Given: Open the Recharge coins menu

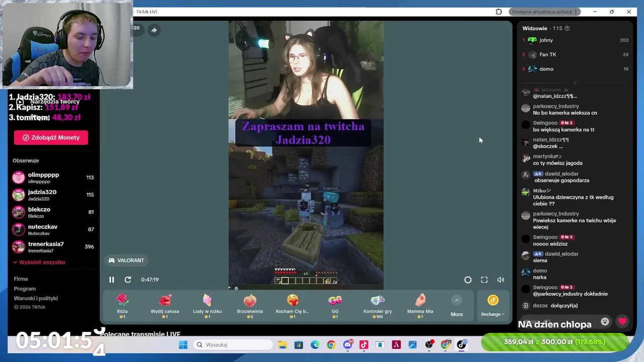Looking at the screenshot, I should click(x=493, y=306).
